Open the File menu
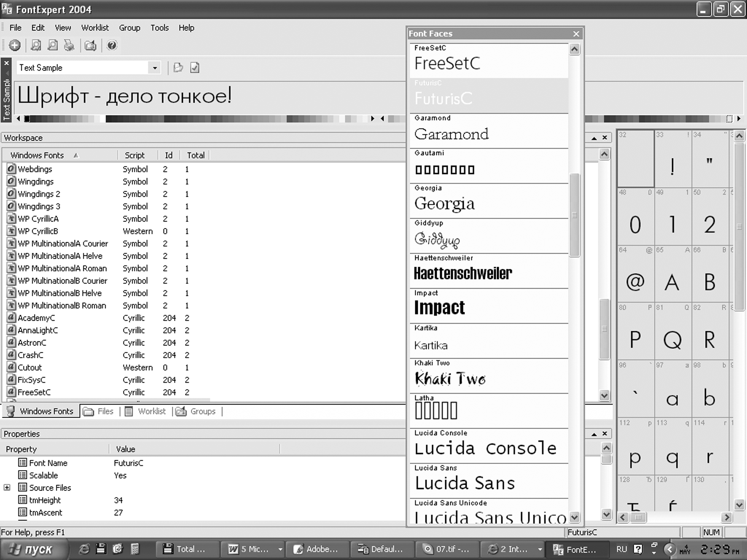Image resolution: width=747 pixels, height=560 pixels. 15,28
